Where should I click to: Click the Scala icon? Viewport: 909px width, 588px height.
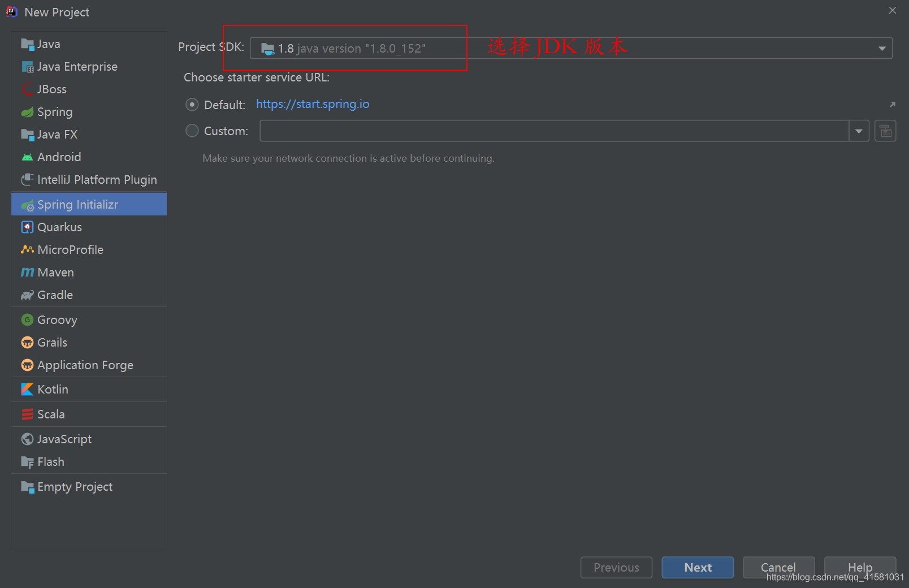coord(27,414)
